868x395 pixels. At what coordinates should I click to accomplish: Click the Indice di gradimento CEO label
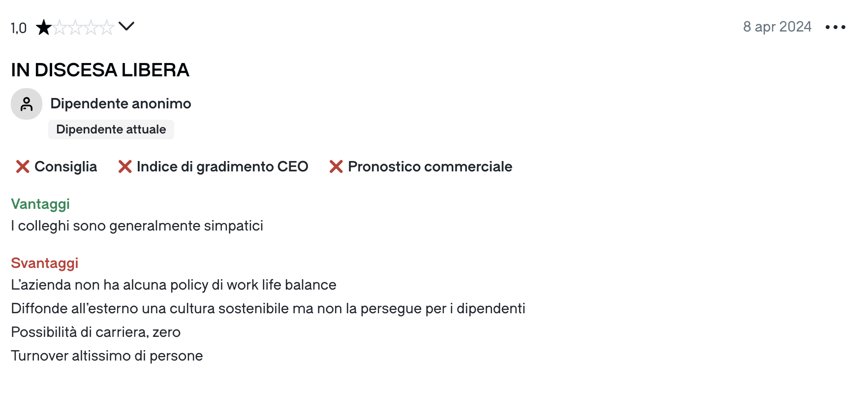(222, 167)
